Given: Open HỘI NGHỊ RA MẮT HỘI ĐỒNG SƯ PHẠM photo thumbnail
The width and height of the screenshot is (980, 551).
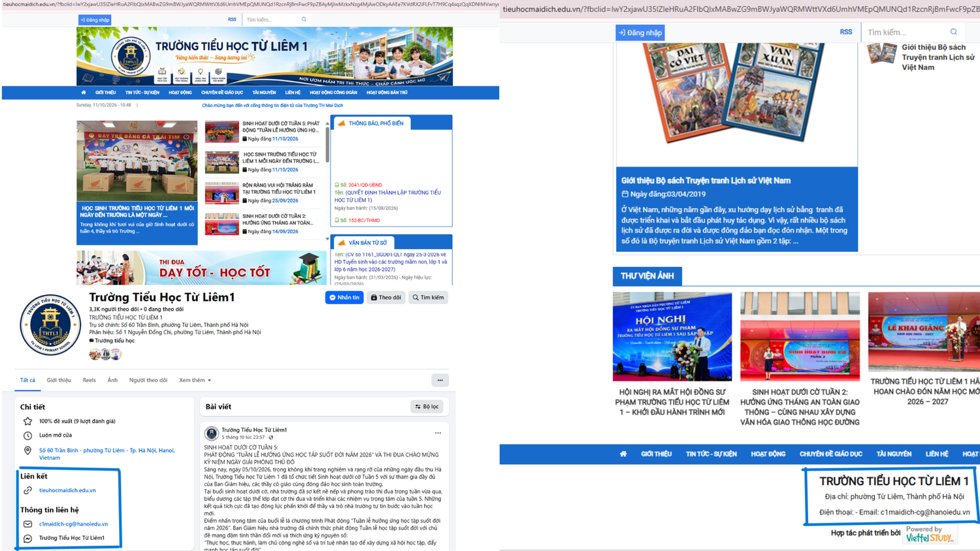Looking at the screenshot, I should pos(672,336).
